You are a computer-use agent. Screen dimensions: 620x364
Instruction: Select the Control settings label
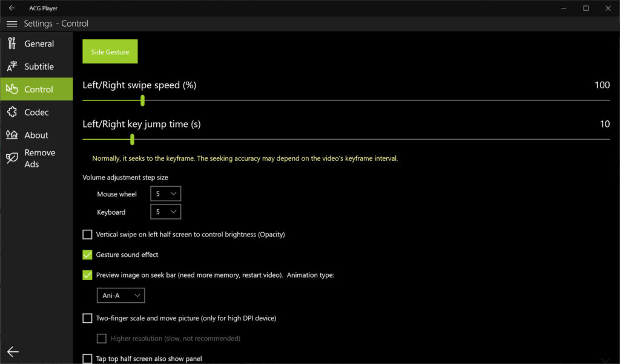39,89
